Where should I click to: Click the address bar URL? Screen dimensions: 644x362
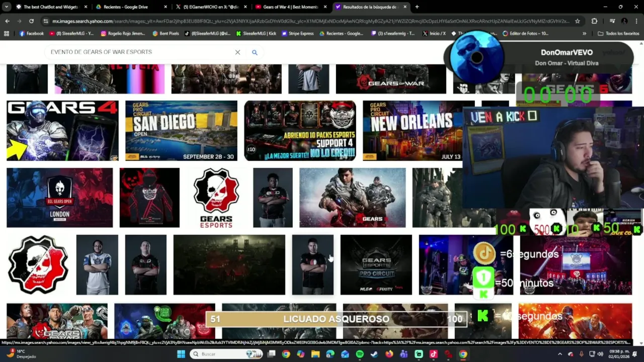pos(311,21)
